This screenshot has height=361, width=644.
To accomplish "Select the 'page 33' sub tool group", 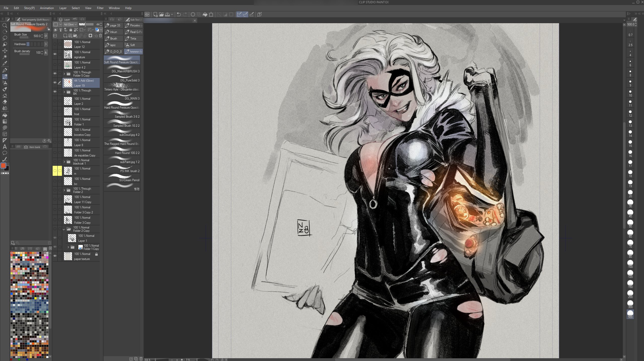I will (114, 25).
